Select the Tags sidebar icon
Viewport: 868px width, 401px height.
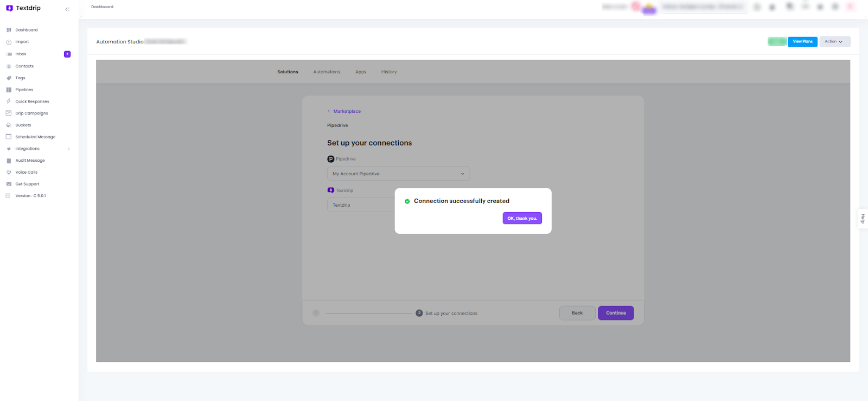pos(9,78)
